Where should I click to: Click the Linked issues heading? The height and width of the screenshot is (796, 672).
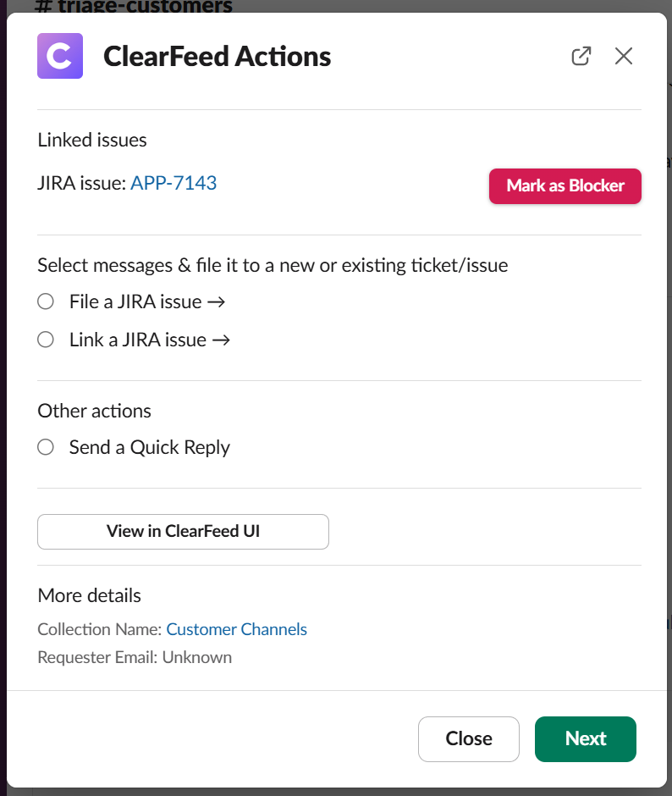click(x=92, y=141)
